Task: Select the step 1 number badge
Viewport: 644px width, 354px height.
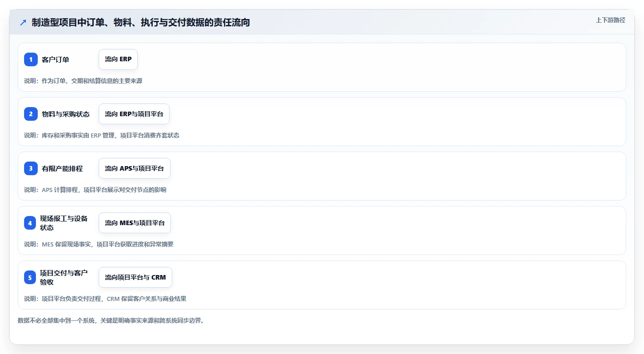Action: (31, 59)
